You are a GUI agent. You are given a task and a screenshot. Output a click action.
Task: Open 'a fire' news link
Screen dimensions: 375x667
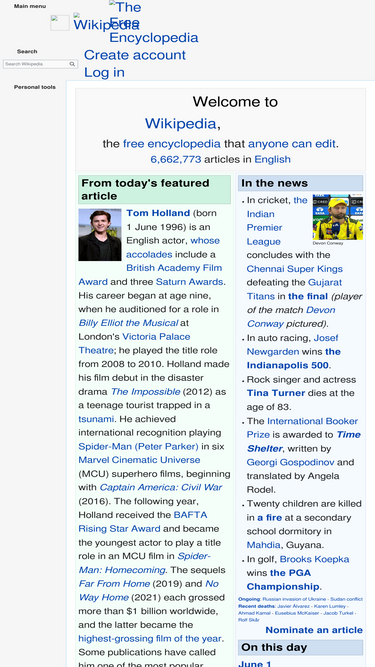coord(270,518)
